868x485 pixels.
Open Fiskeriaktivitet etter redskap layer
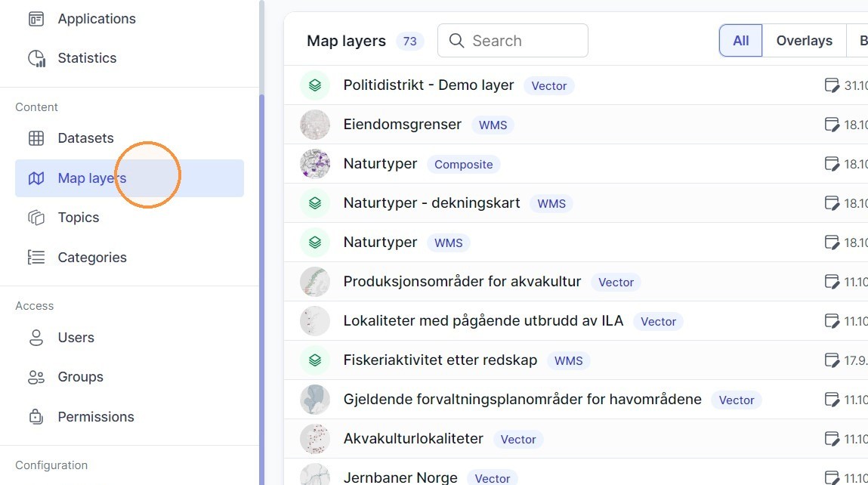440,360
